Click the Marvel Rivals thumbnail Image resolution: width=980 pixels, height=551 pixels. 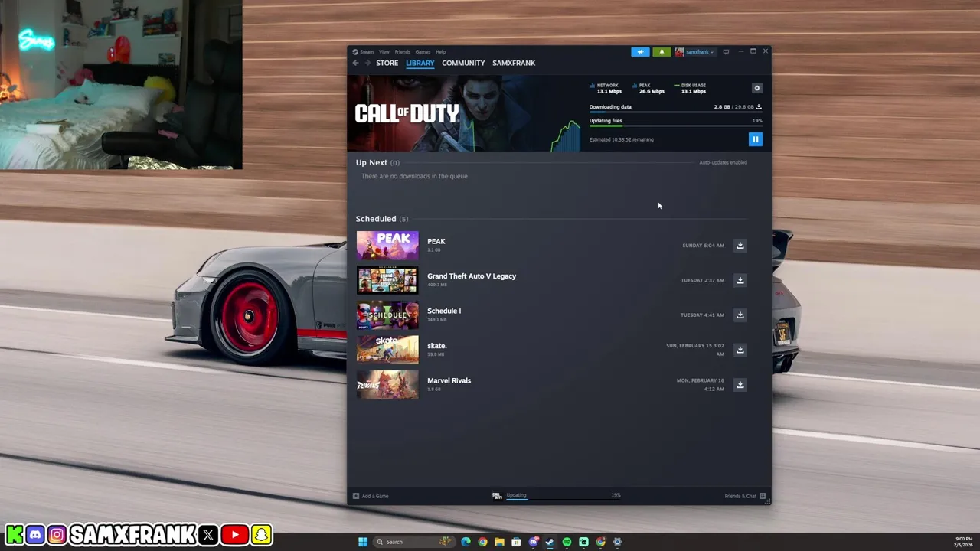click(x=387, y=385)
